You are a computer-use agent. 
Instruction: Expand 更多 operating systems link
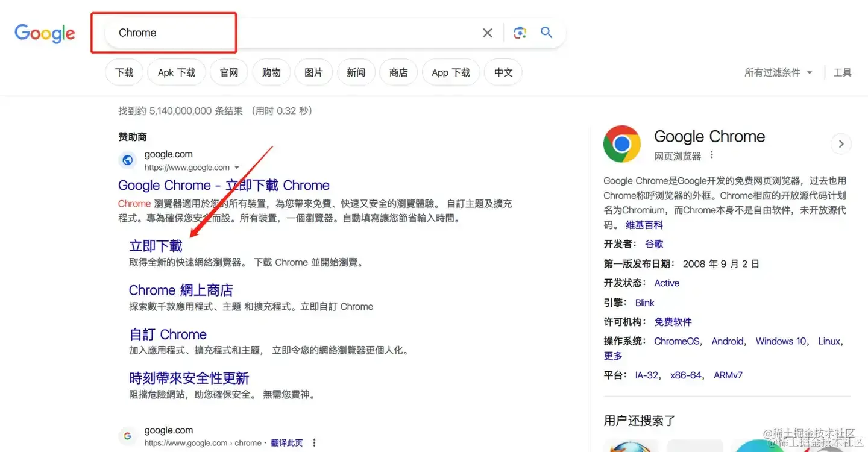(613, 356)
